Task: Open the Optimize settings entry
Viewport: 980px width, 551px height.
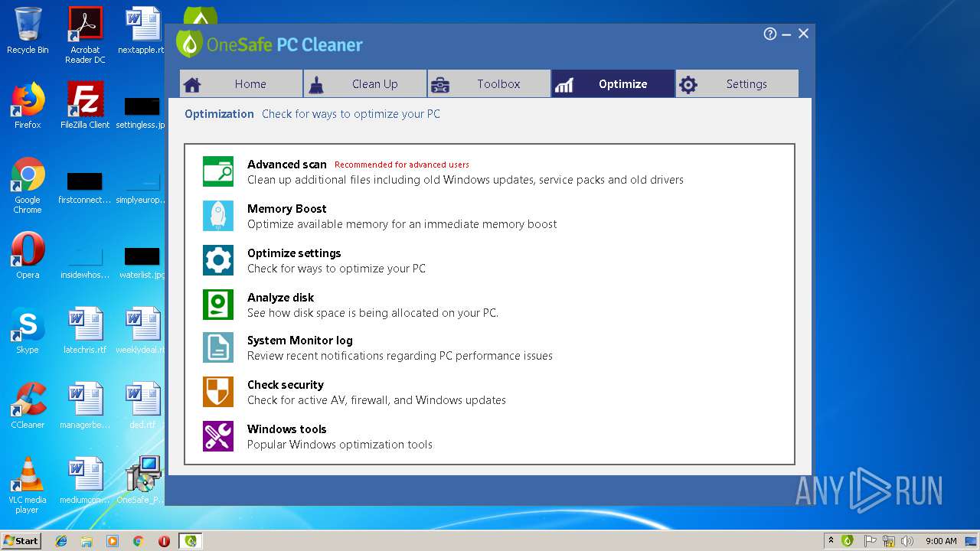Action: (294, 253)
